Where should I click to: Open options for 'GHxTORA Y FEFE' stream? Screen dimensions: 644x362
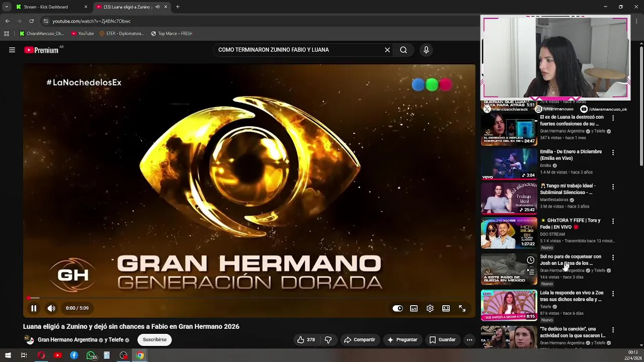(x=613, y=221)
